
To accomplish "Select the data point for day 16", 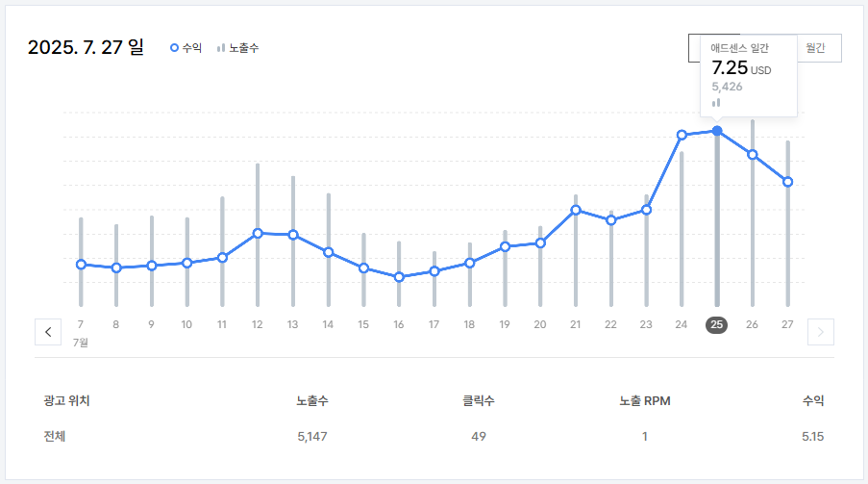I will (399, 277).
